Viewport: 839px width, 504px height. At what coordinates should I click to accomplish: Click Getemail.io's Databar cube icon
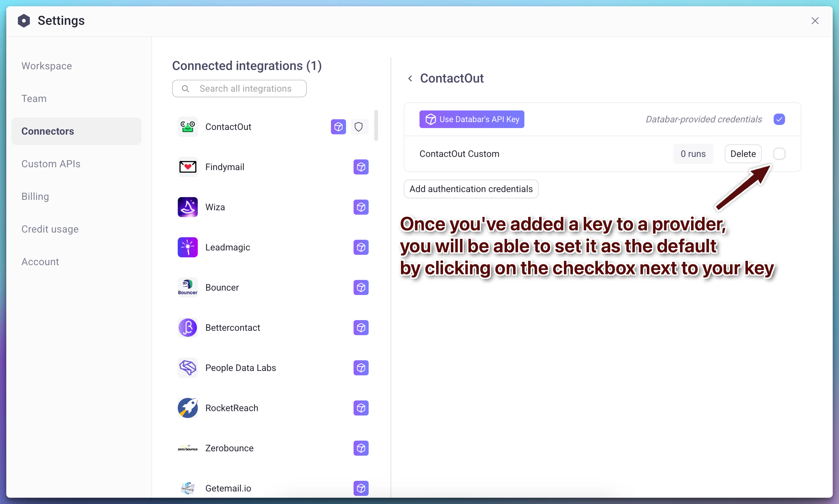pos(361,488)
